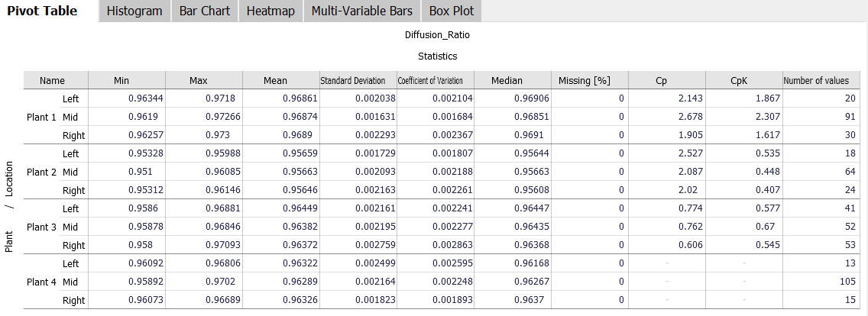Click the Diffusion_Ratio table title
868x316 pixels.
(x=437, y=35)
